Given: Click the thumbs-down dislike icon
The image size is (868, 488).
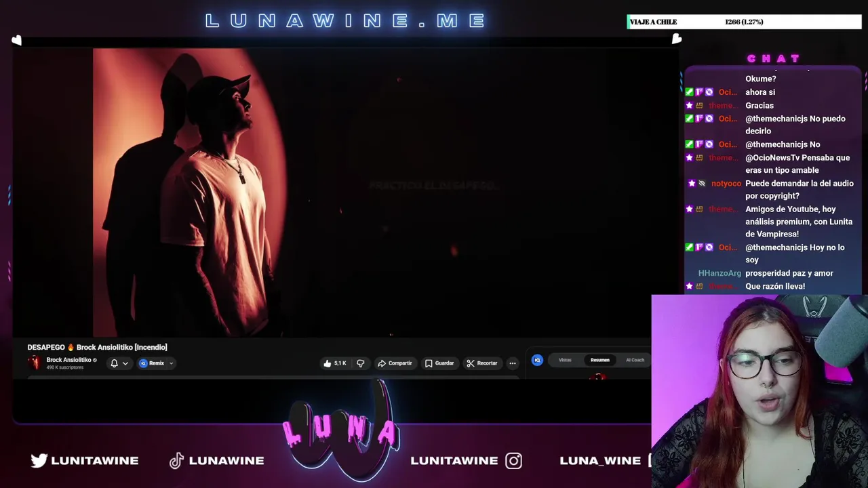Looking at the screenshot, I should 360,363.
